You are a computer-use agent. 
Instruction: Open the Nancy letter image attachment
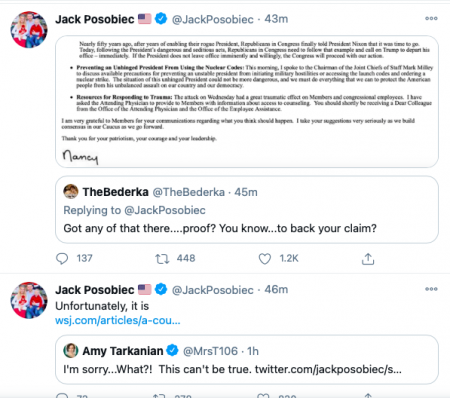tap(247, 101)
